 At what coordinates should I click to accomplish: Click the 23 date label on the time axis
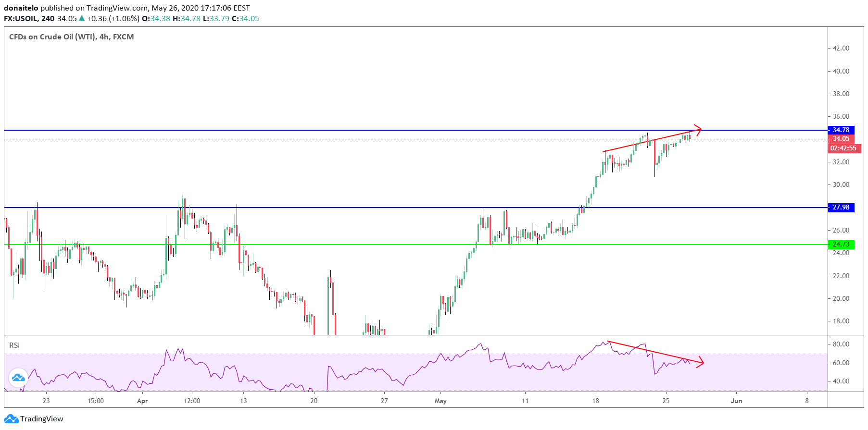click(46, 401)
